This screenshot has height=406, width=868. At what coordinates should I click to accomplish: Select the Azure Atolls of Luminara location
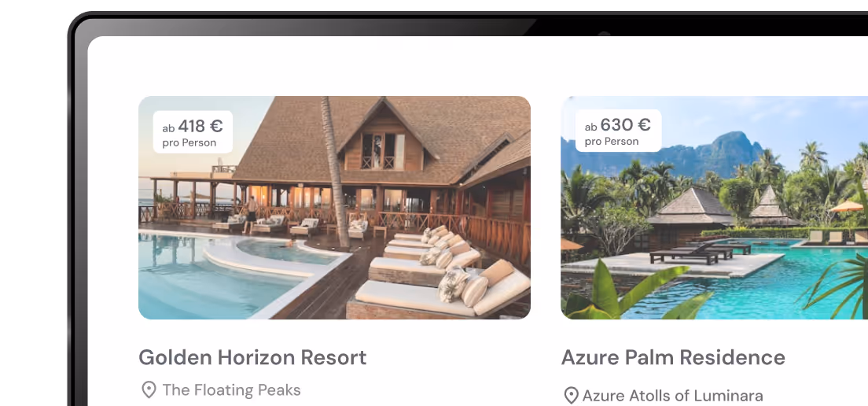672,396
